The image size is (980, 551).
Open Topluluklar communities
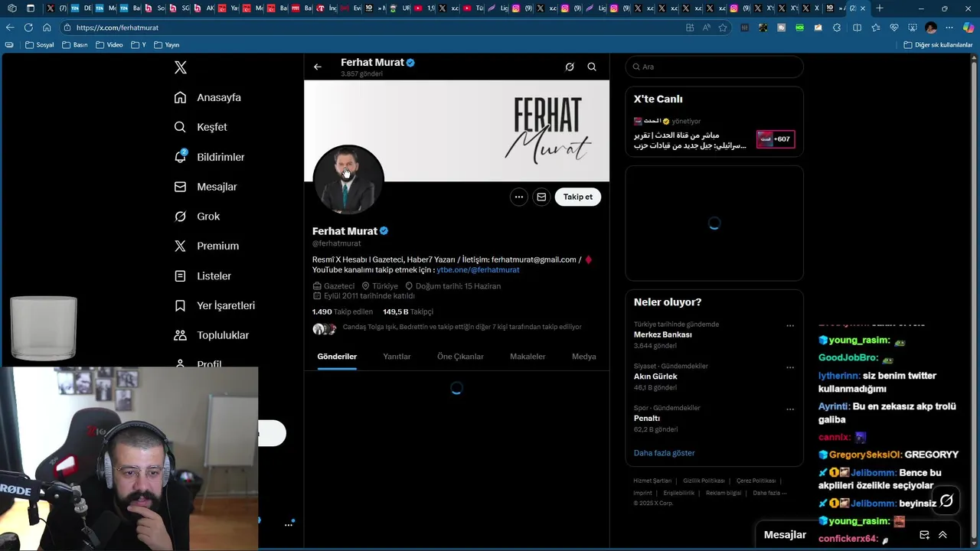click(211, 335)
